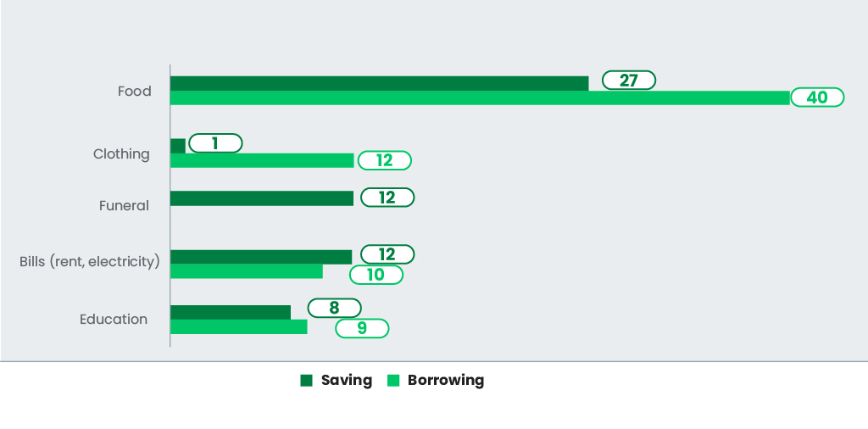Select the Education saving bar
This screenshot has height=429, width=868.
(x=231, y=312)
